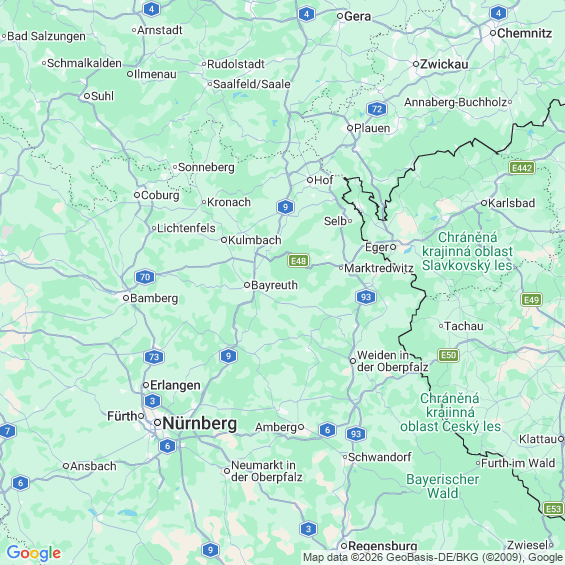
Task: Click the Bayerischer Wald region label
Action: click(x=442, y=486)
